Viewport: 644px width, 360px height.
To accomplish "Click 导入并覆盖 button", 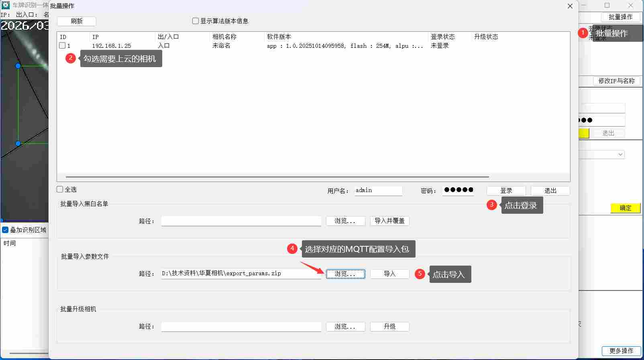I will pyautogui.click(x=390, y=221).
